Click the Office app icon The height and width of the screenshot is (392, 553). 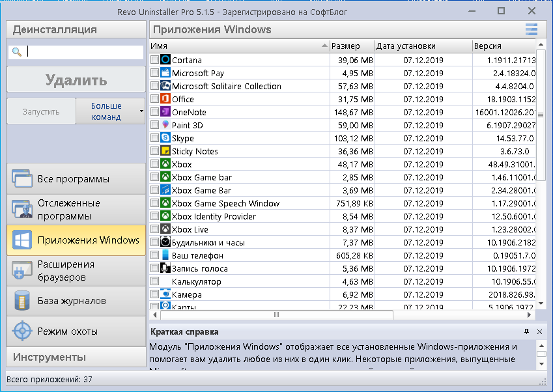(165, 99)
